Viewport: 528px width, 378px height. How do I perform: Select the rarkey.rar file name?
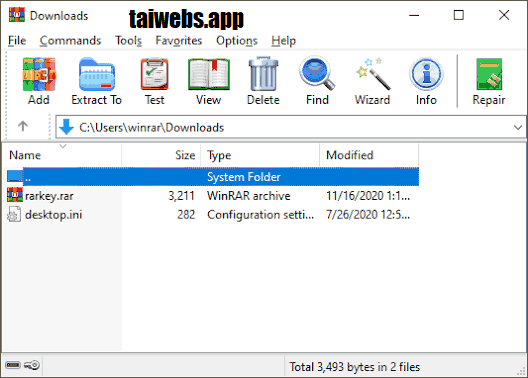49,196
